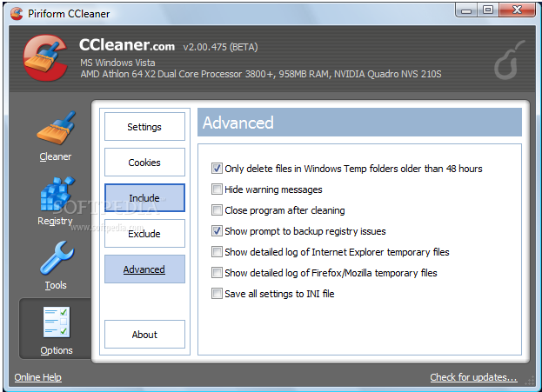
Task: Open the Exclude options page
Action: tap(144, 234)
